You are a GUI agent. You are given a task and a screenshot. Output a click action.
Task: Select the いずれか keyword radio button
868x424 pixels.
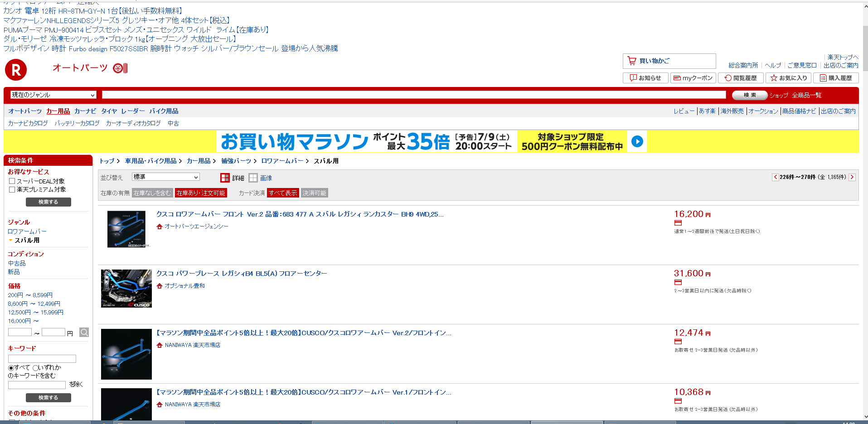pos(35,368)
